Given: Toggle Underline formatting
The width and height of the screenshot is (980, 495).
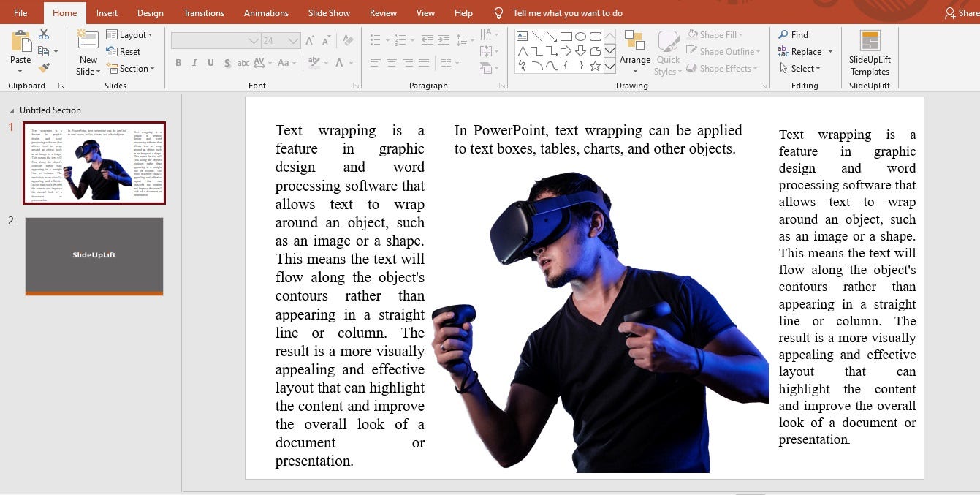Looking at the screenshot, I should pyautogui.click(x=210, y=64).
